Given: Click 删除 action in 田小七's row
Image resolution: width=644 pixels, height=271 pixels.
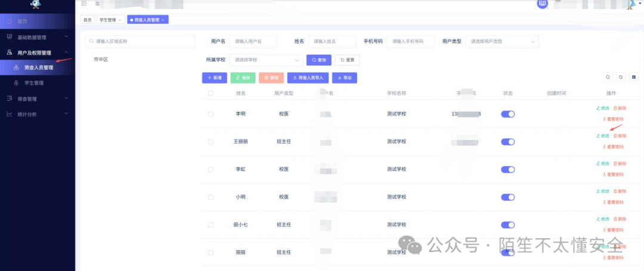Looking at the screenshot, I should (620, 219).
